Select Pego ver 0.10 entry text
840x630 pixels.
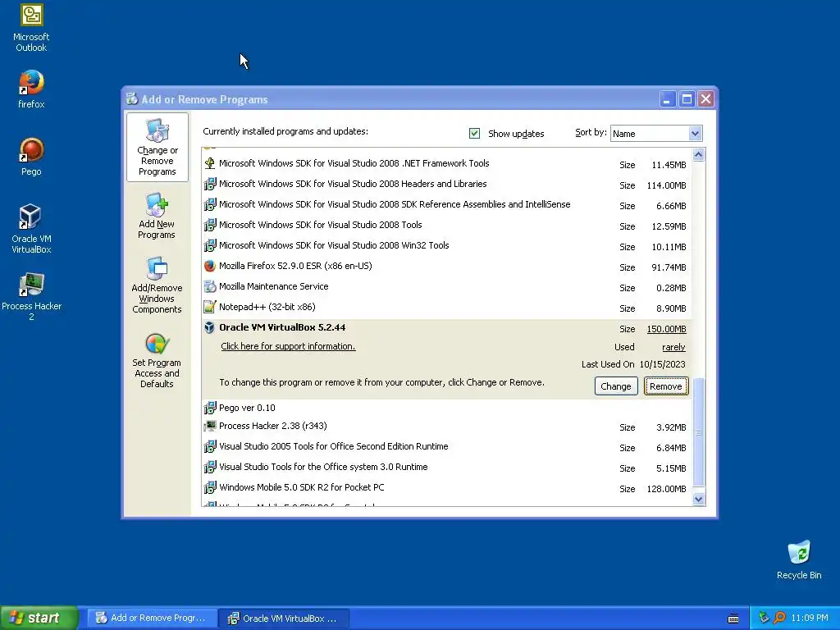(247, 409)
